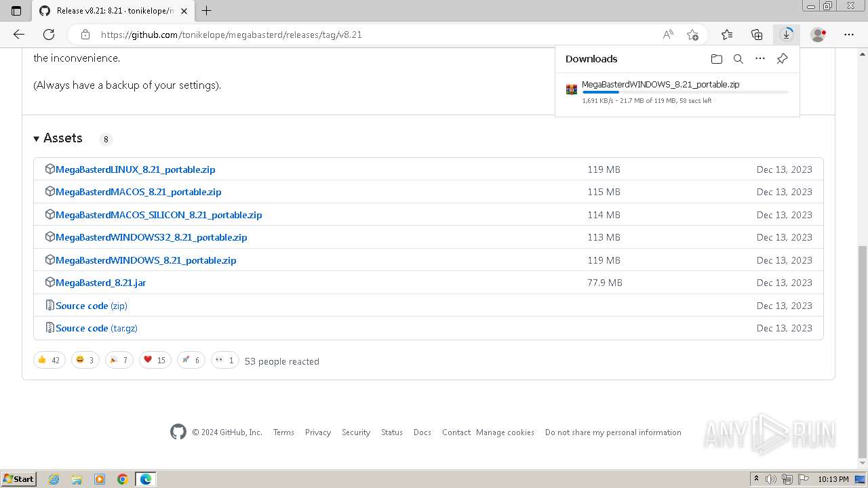Open Privacy footer link
The width and height of the screenshot is (868, 488).
(318, 432)
